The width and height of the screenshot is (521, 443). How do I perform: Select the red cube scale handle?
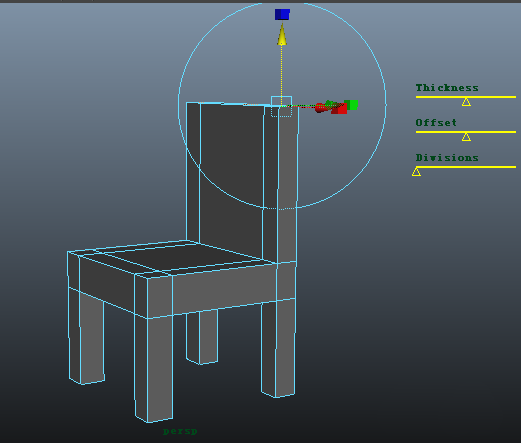coord(339,109)
